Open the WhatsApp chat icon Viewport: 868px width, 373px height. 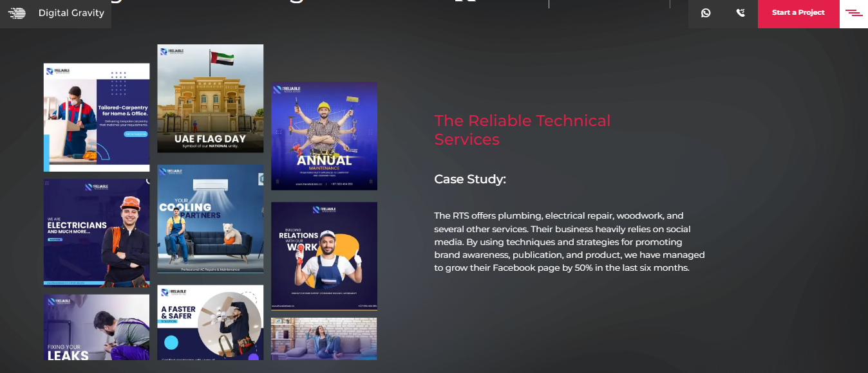click(x=706, y=13)
